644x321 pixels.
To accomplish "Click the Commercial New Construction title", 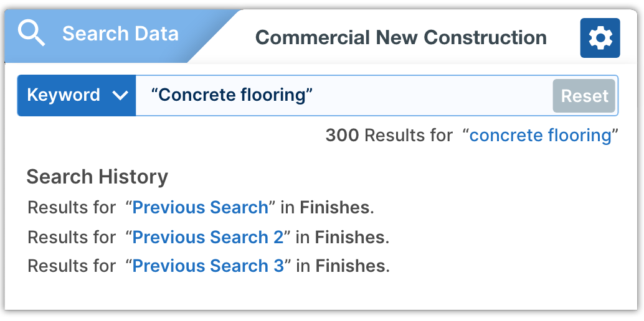I will [x=401, y=37].
